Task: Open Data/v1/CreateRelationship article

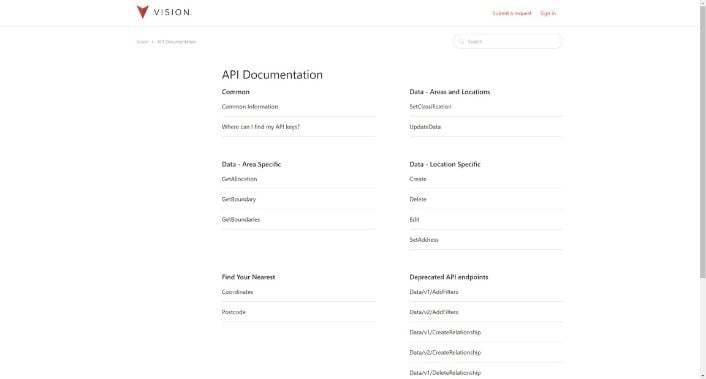Action: 445,332
